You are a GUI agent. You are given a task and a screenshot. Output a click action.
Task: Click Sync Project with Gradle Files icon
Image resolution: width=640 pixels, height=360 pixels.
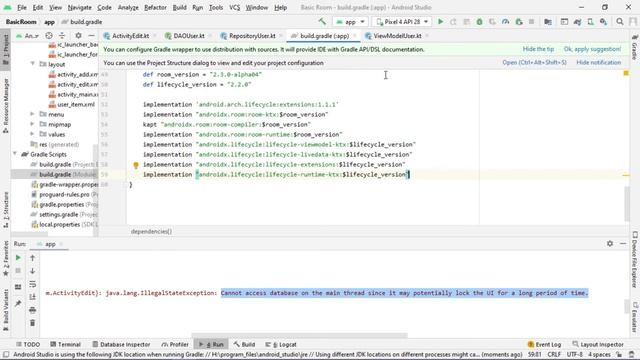tap(577, 22)
